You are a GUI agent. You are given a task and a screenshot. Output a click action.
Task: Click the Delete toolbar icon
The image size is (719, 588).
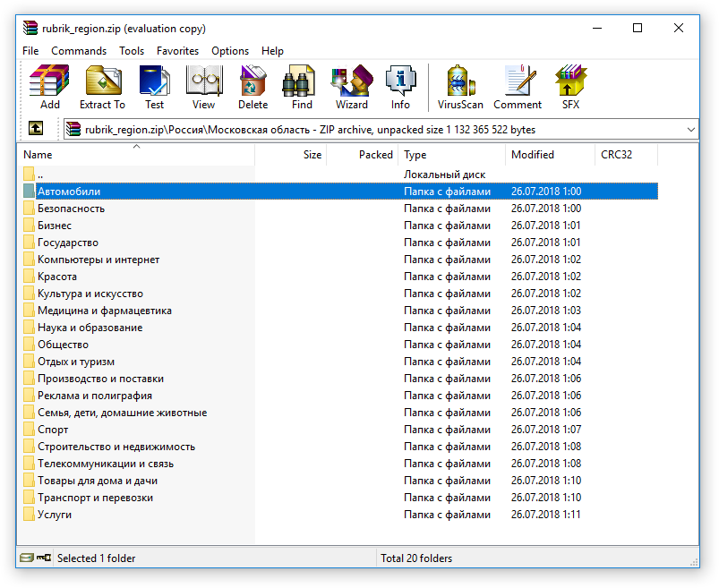coord(253,88)
